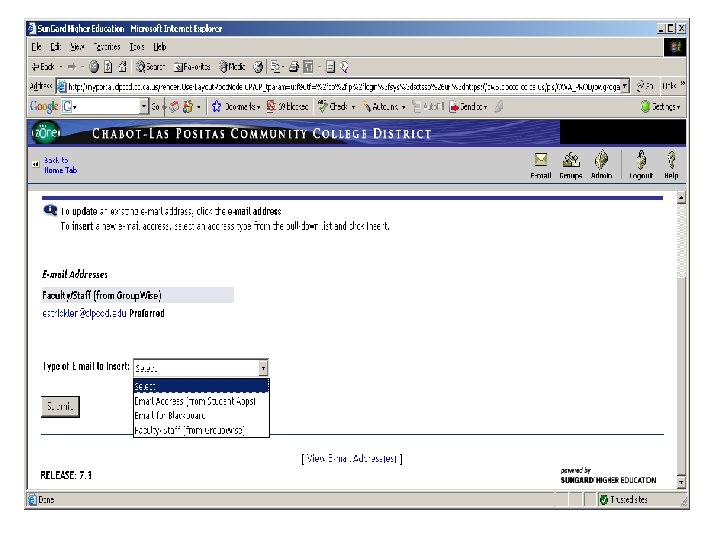Click the Print icon in toolbar

pyautogui.click(x=293, y=67)
